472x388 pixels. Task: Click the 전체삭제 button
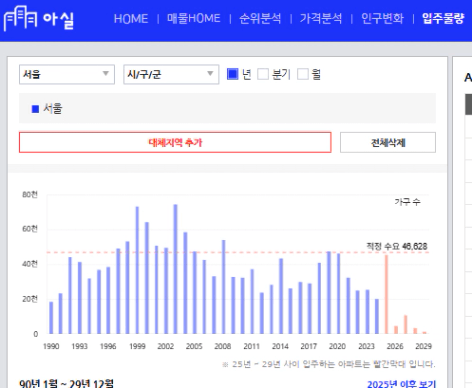click(x=388, y=143)
